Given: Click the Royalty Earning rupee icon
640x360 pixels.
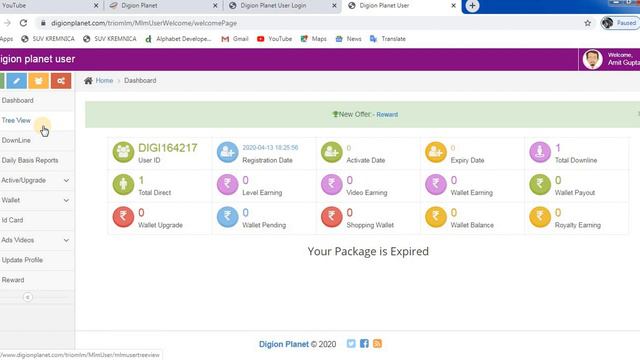Looking at the screenshot, I should tap(540, 217).
